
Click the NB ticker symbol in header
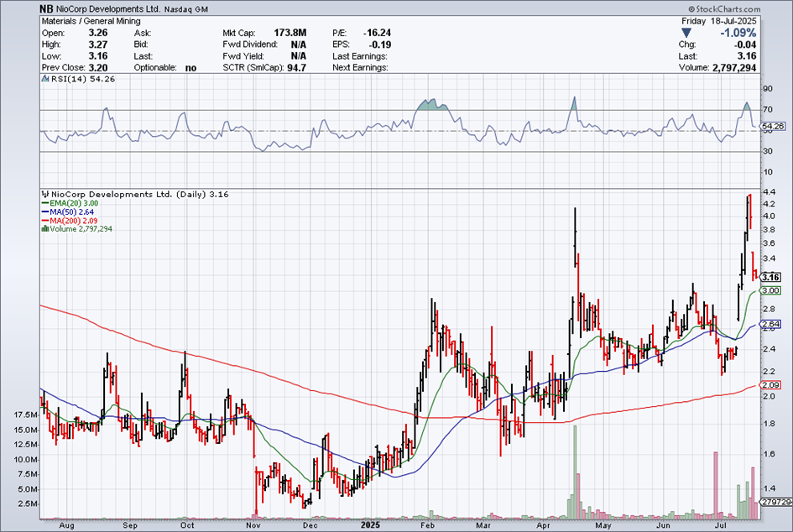pos(46,9)
